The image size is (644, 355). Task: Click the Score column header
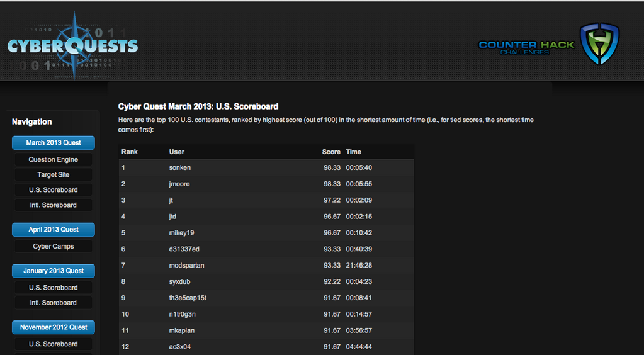point(331,152)
